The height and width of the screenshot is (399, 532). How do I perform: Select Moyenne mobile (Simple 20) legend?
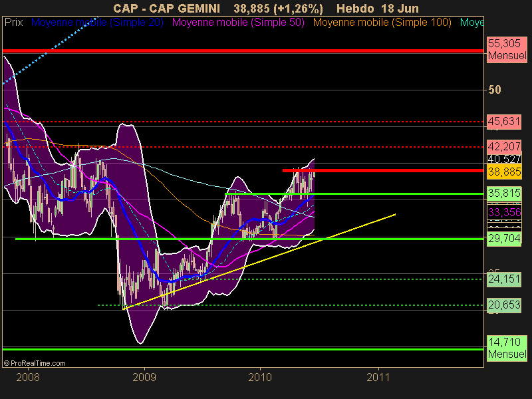97,23
